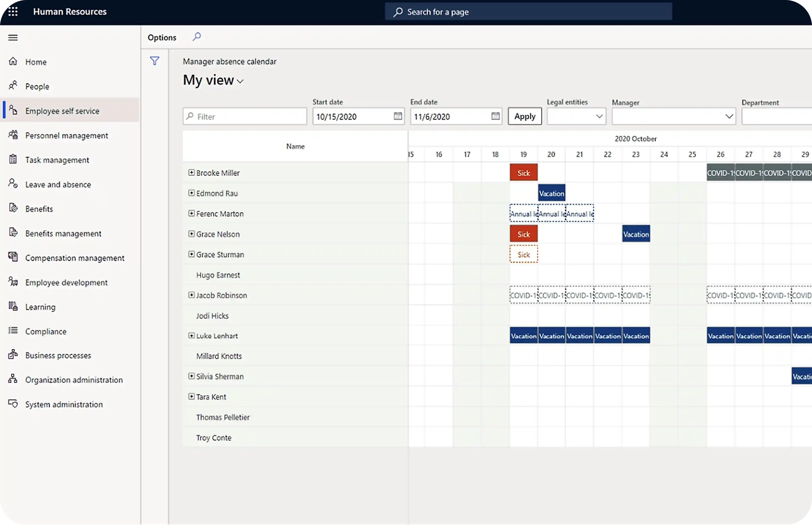812x525 pixels.
Task: Click the Task management icon
Action: [x=13, y=160]
